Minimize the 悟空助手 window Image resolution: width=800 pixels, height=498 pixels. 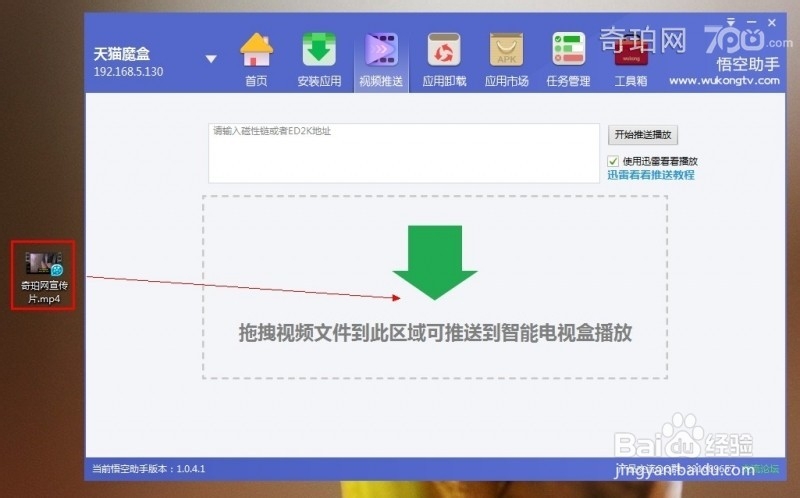(x=752, y=22)
